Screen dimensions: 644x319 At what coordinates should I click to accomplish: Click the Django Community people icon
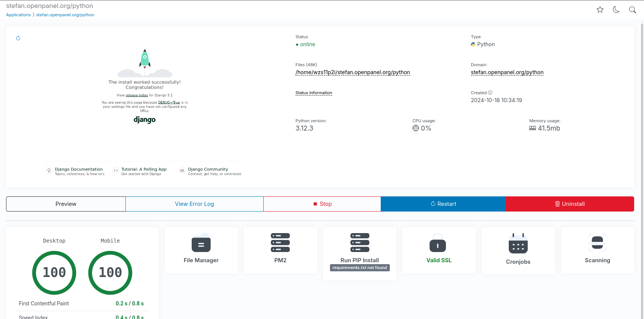[x=182, y=171]
